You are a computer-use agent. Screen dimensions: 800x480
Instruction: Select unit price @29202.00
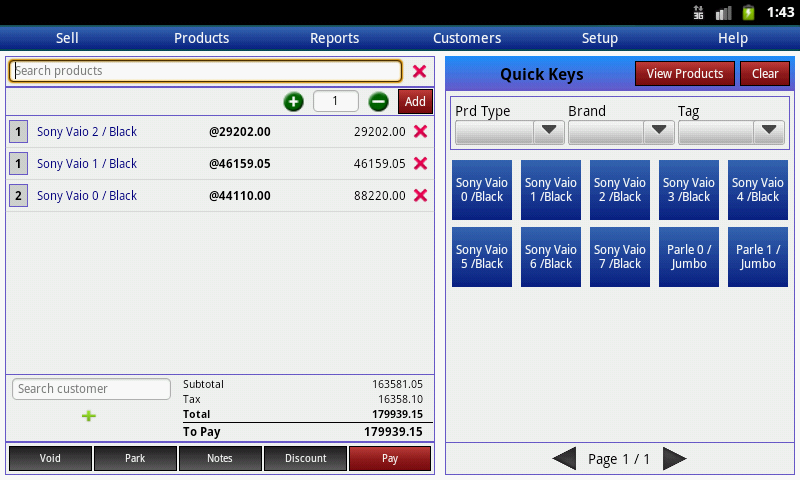pos(240,132)
